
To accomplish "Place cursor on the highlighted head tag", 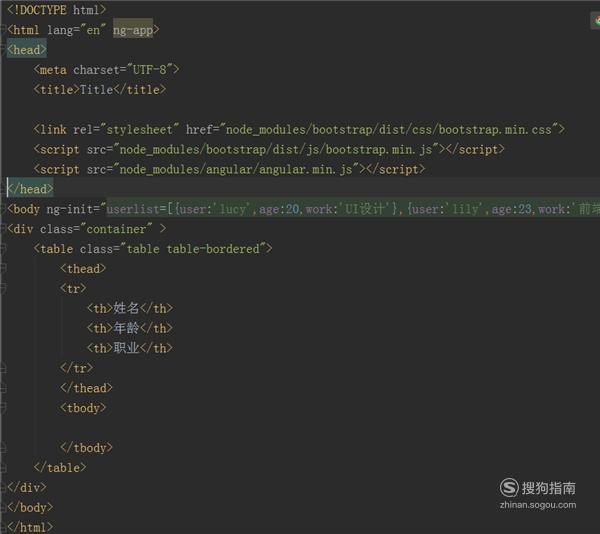I will coord(27,50).
